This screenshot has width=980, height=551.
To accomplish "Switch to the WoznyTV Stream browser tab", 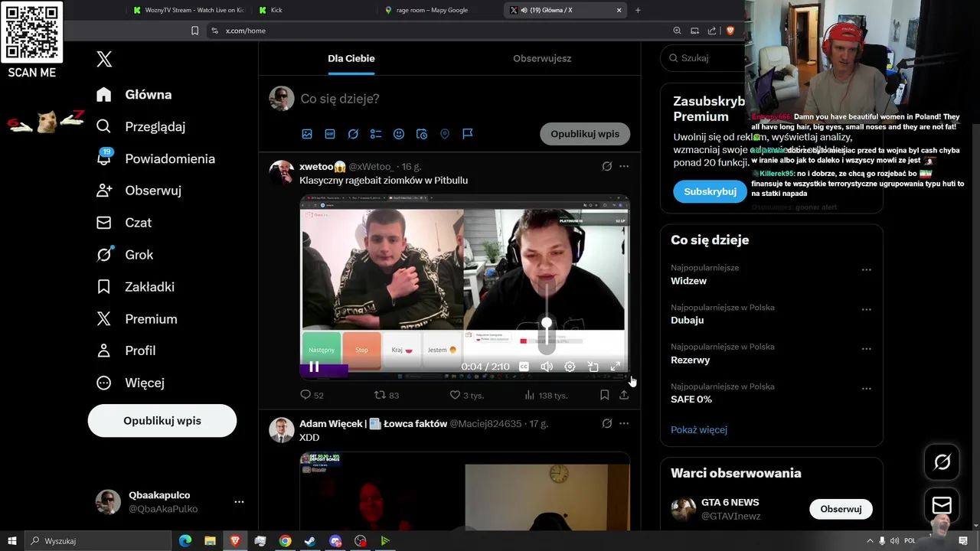I will tap(188, 10).
